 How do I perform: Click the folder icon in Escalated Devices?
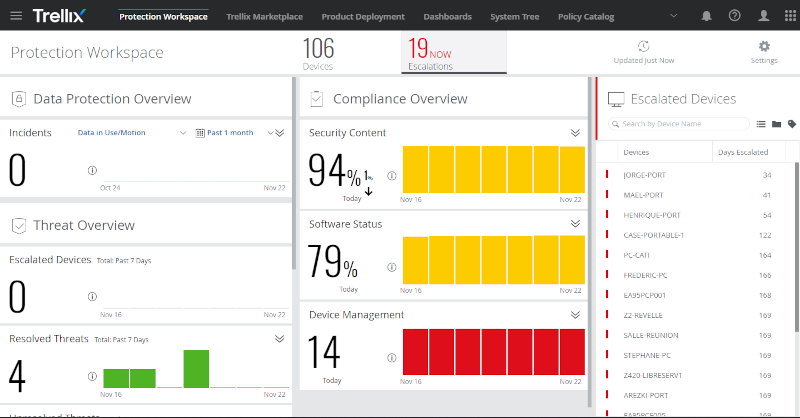tap(776, 124)
